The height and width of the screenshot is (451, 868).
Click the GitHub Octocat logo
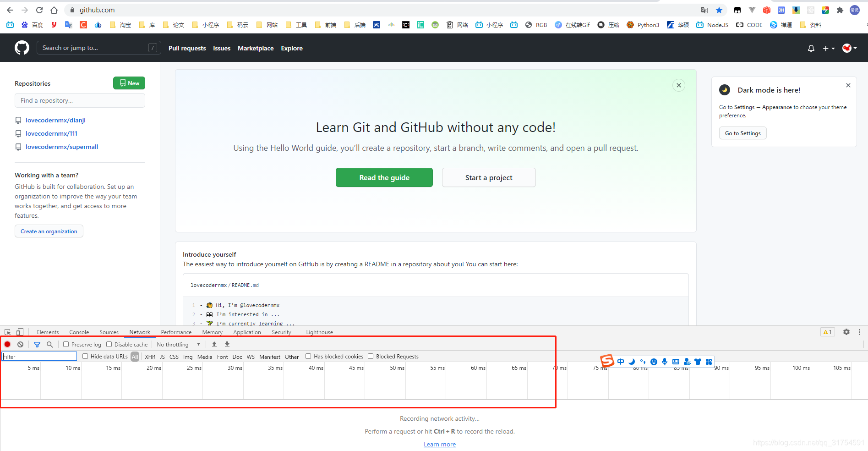coord(22,48)
